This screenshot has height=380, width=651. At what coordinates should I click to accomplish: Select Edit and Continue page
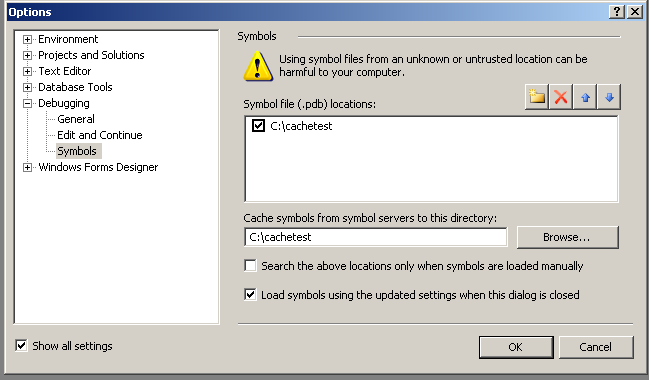tap(100, 135)
